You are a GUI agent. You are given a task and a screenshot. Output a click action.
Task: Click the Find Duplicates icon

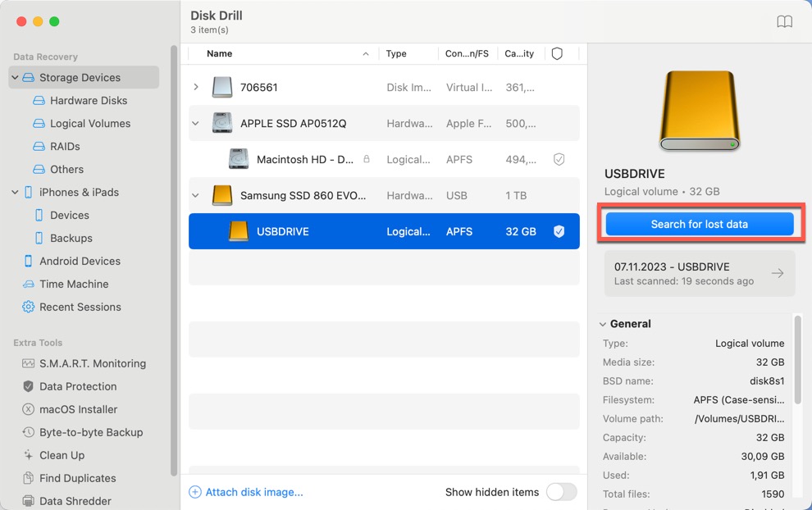point(29,478)
